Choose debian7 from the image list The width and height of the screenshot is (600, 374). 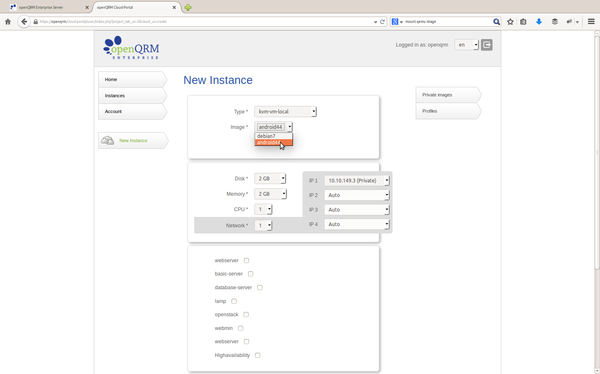tap(274, 136)
